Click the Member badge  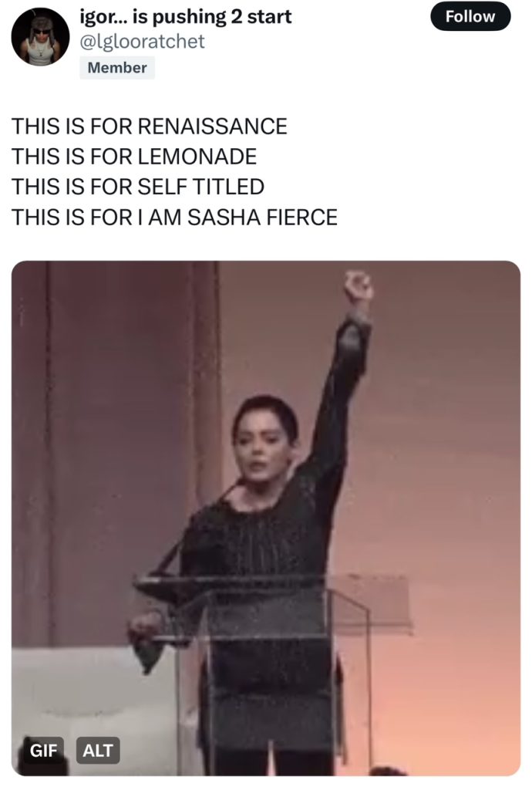(x=117, y=67)
